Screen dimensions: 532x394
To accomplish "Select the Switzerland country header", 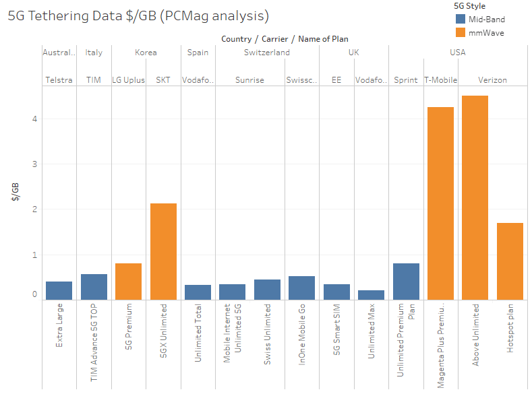I will 267,53.
